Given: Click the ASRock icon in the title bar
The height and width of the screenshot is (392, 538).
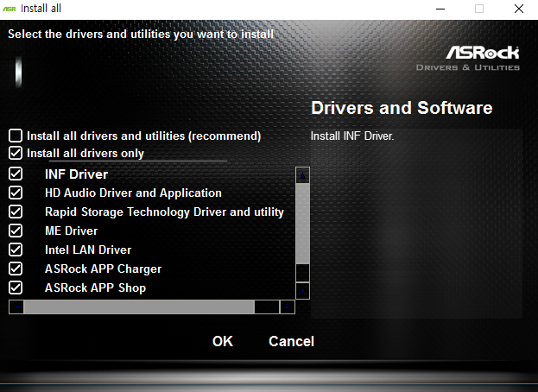Looking at the screenshot, I should [9, 9].
